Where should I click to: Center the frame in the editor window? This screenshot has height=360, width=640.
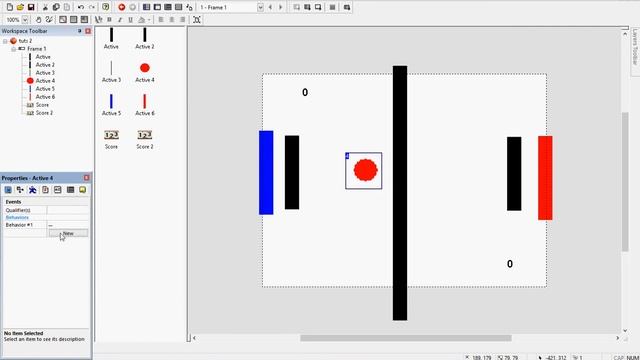pyautogui.click(x=197, y=20)
